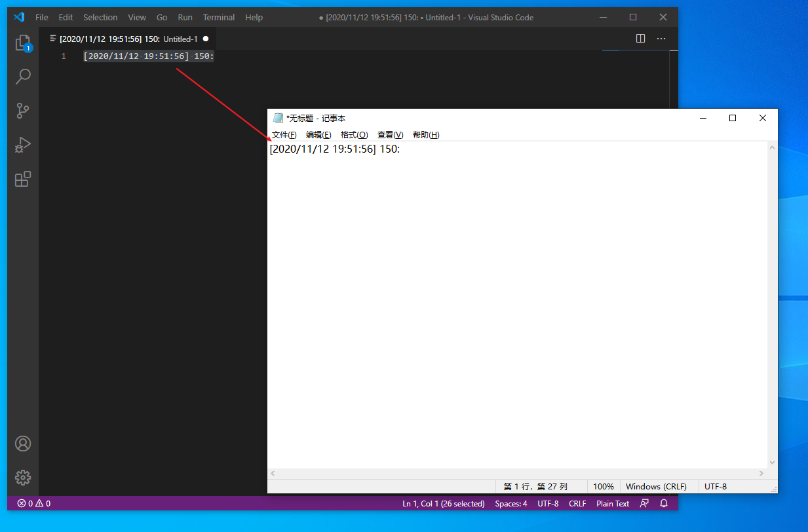Maximize the VS Code window

coord(633,17)
